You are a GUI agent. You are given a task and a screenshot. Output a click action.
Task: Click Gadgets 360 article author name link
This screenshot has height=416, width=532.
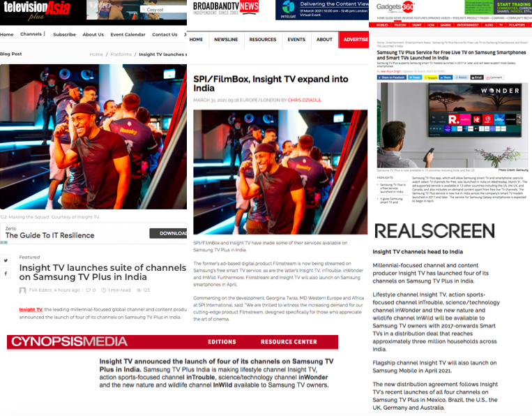[390, 71]
